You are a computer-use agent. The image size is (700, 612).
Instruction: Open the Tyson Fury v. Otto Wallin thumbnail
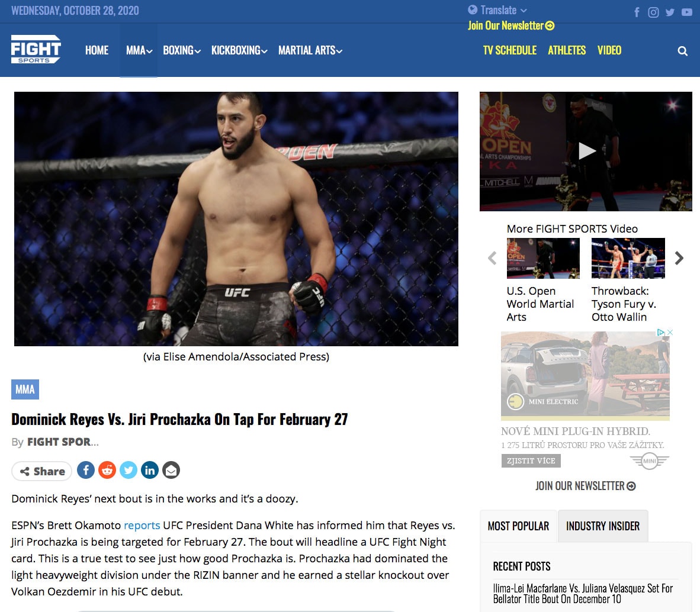628,258
